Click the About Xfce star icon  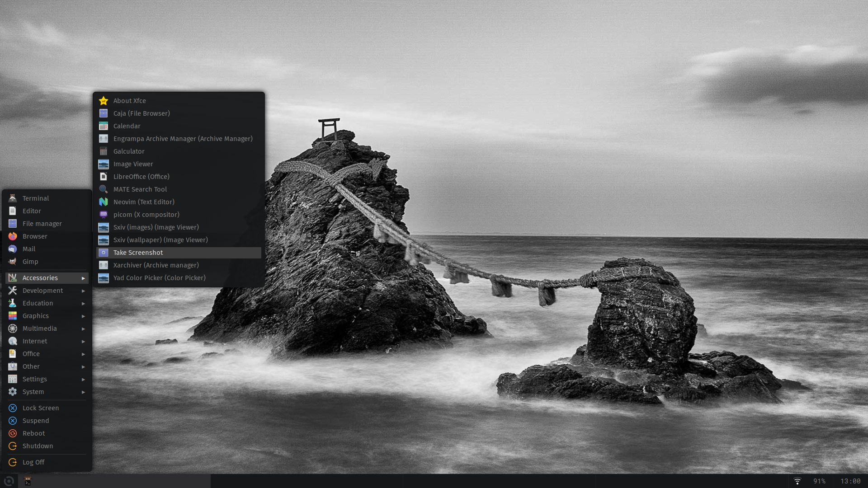click(x=104, y=101)
